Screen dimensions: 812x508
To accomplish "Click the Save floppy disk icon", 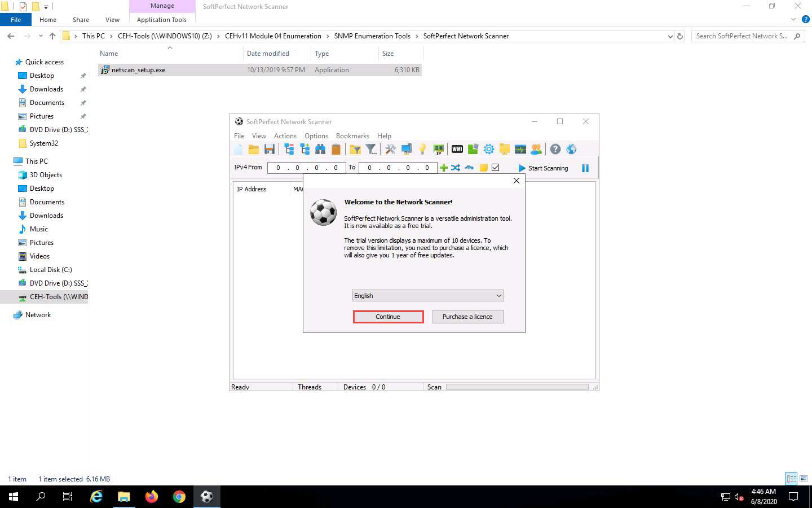I will [270, 149].
